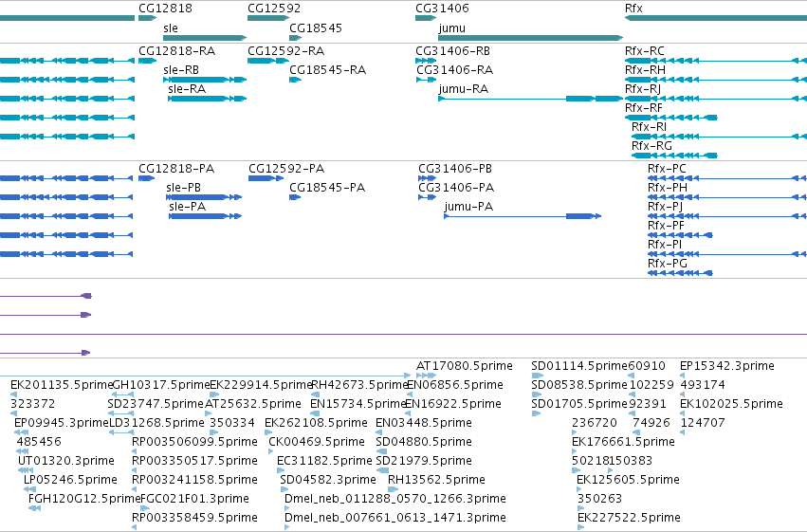Open EST entry 323372
Viewport: 807px width, 532px height.
(x=32, y=404)
